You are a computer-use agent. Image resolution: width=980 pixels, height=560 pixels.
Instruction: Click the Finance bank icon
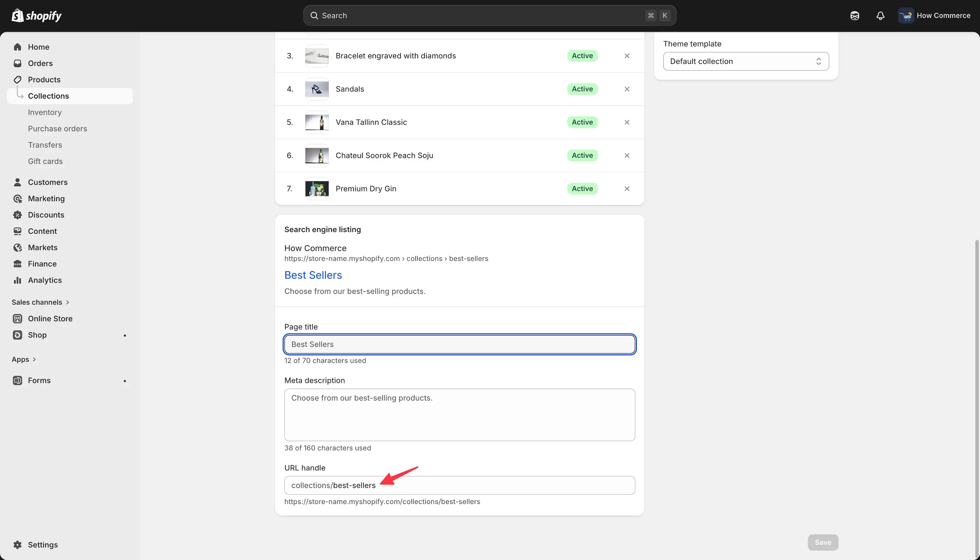pos(17,264)
